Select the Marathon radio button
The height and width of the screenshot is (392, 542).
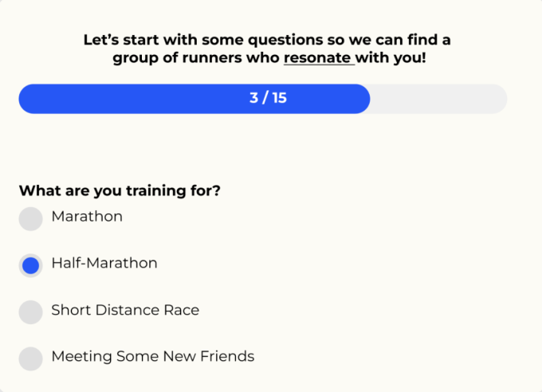[x=30, y=218]
